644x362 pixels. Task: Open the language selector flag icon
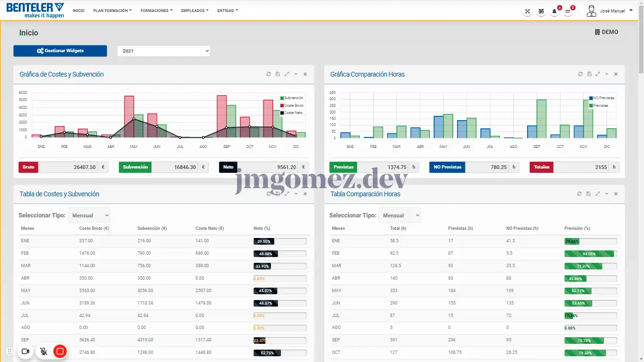[541, 11]
